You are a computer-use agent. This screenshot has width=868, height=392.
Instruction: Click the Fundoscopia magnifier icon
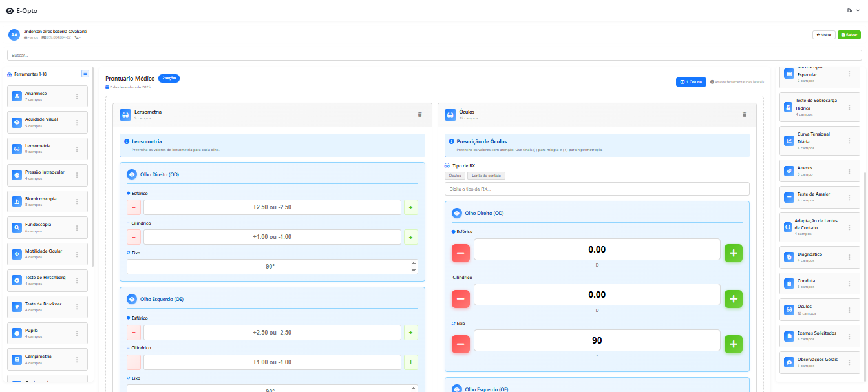(x=16, y=227)
